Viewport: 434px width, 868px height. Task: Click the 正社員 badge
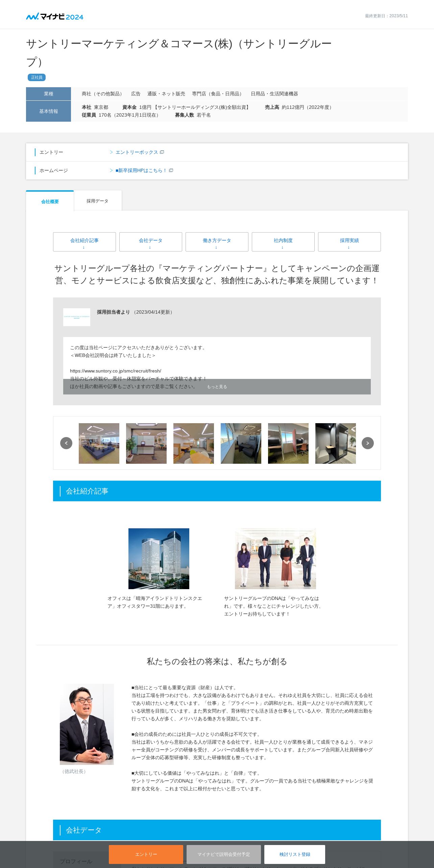click(x=37, y=77)
